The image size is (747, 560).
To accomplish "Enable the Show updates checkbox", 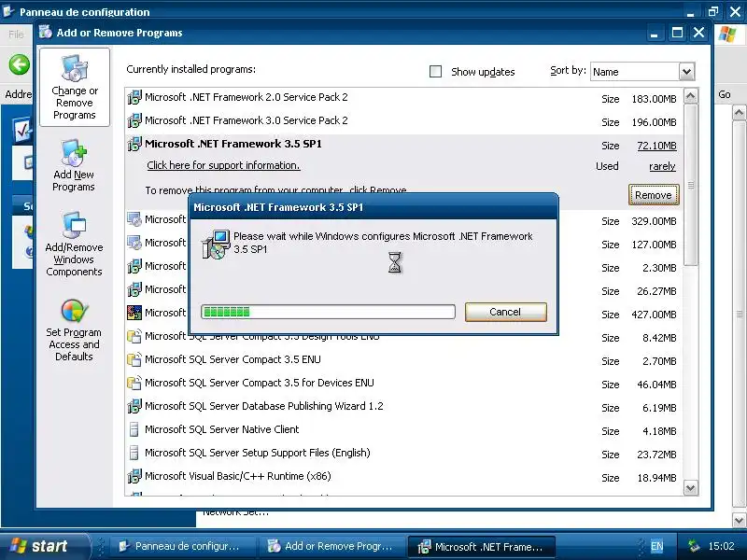I will 435,72.
